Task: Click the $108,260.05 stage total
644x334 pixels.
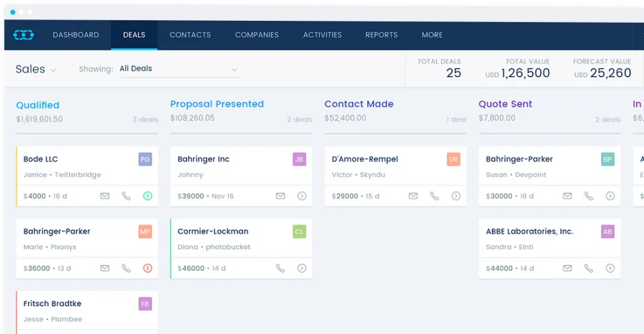Action: coord(193,118)
